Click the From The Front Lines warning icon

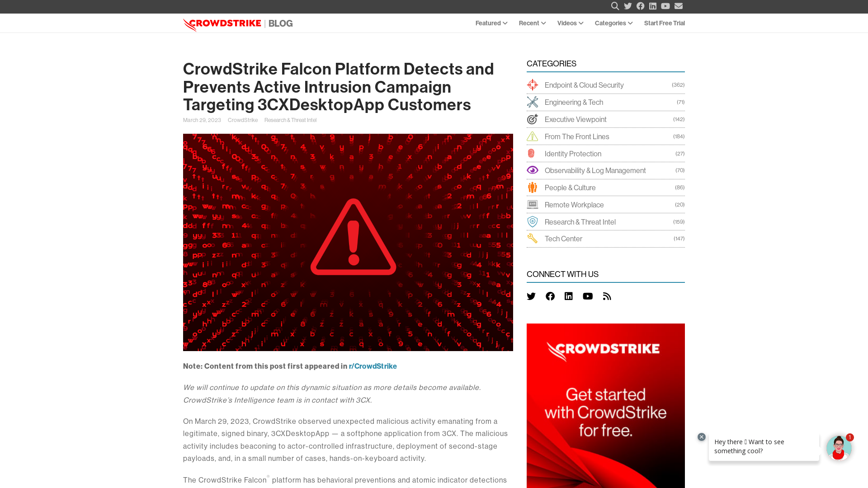[533, 136]
